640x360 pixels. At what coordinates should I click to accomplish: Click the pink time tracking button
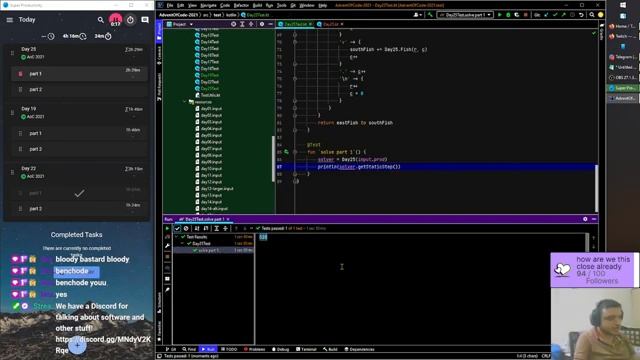116,20
